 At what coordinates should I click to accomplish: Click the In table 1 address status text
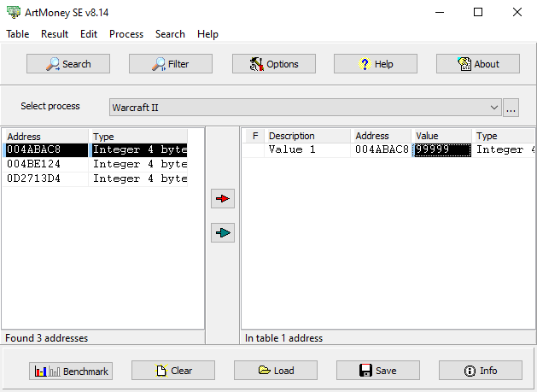pyautogui.click(x=283, y=338)
